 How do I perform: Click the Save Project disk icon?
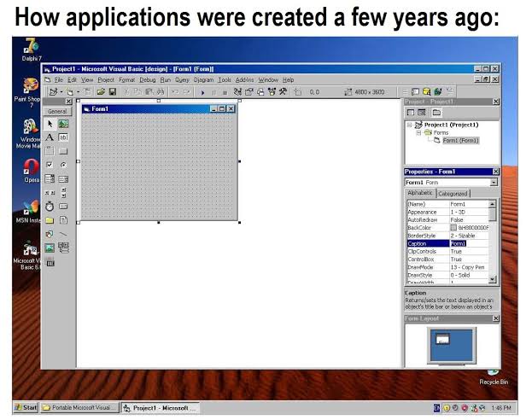[x=113, y=91]
